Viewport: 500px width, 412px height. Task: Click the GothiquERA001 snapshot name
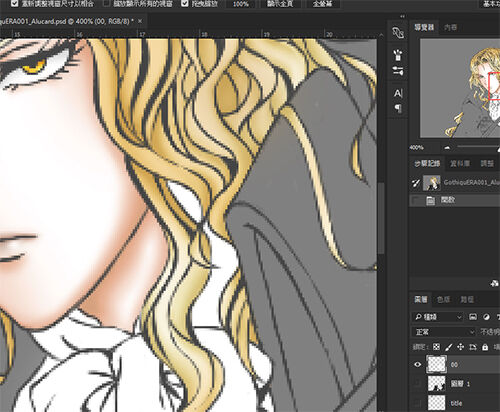pyautogui.click(x=472, y=183)
